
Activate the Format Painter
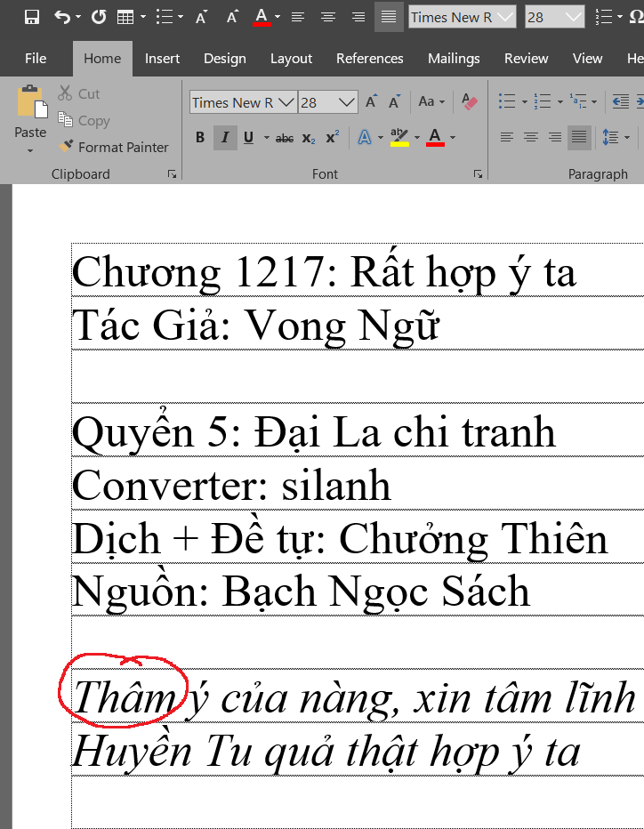[113, 147]
